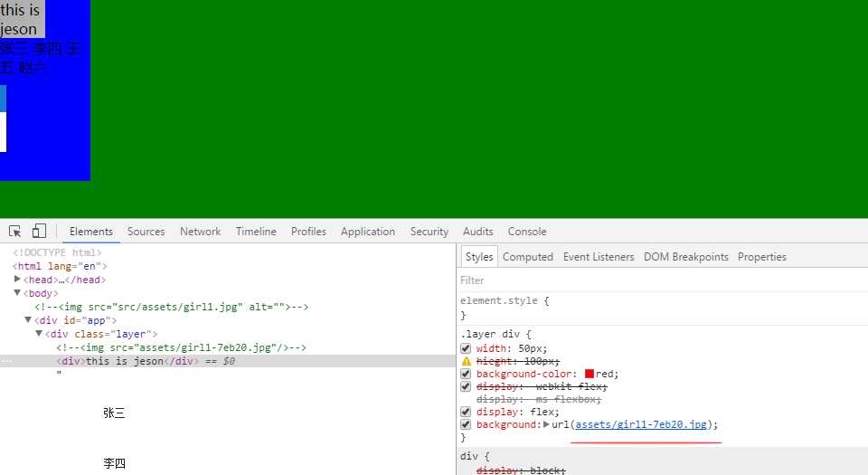This screenshot has height=475, width=868.
Task: Open the Event Listeners sidebar tab
Action: pyautogui.click(x=599, y=257)
